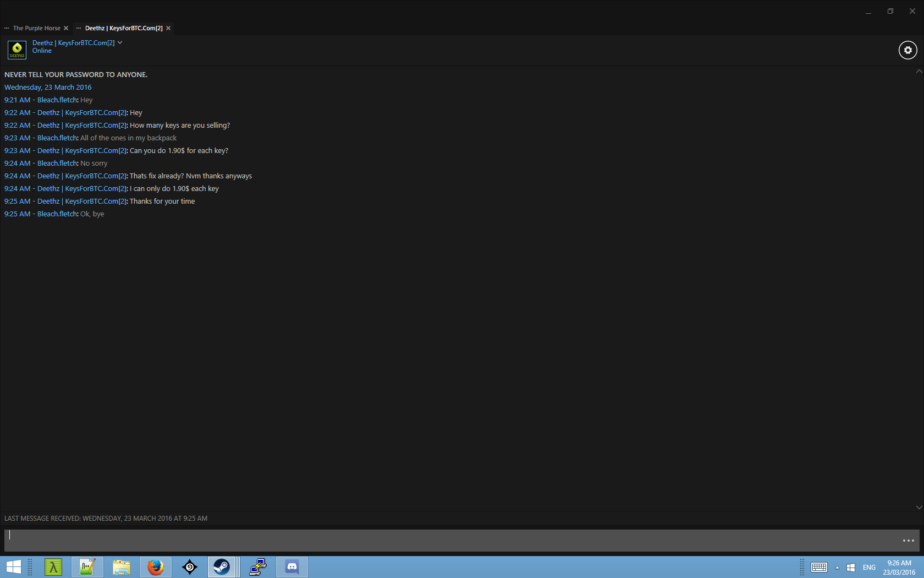Launch Firefox from the taskbar
Screen dimensions: 924x578
[x=156, y=567]
